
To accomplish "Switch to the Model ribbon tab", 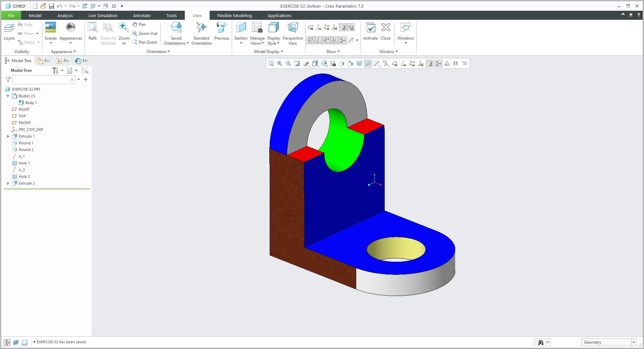I will pos(35,15).
